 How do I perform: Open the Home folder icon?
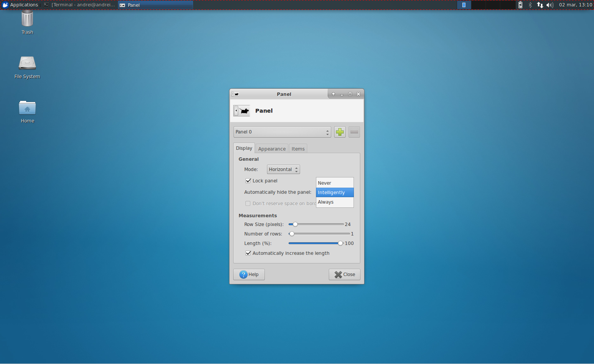[x=27, y=108]
